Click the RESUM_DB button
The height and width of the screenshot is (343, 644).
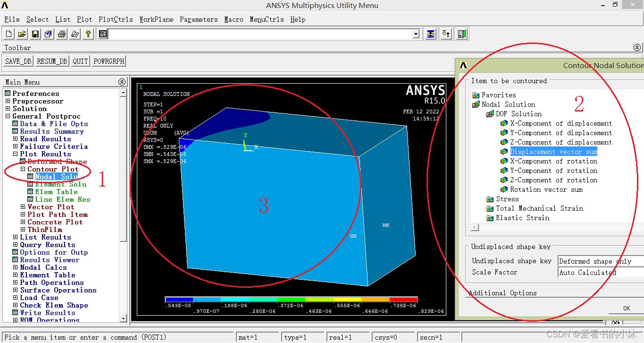point(52,61)
